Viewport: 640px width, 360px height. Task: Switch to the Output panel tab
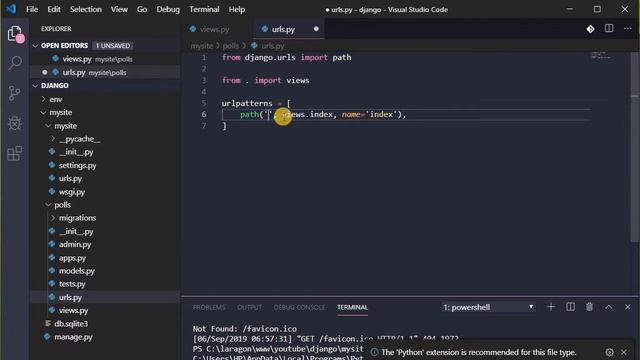tap(249, 307)
